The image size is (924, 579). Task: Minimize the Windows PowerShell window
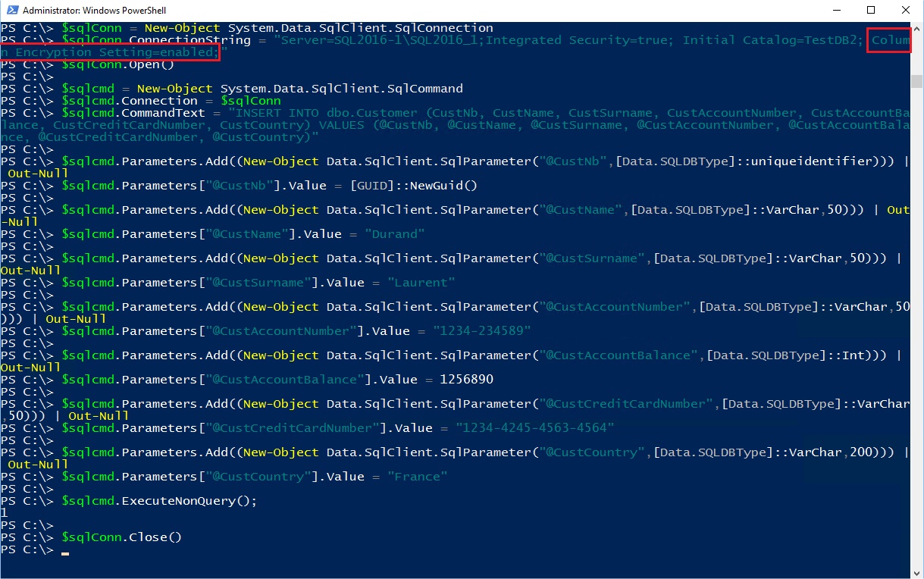point(836,11)
